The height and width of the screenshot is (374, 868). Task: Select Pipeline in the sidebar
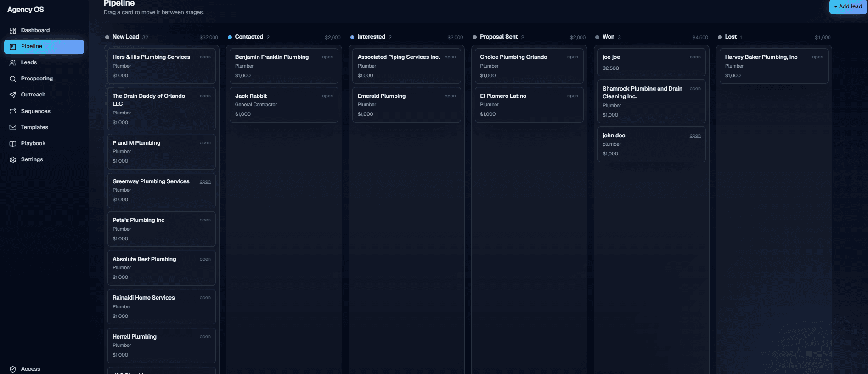point(44,46)
